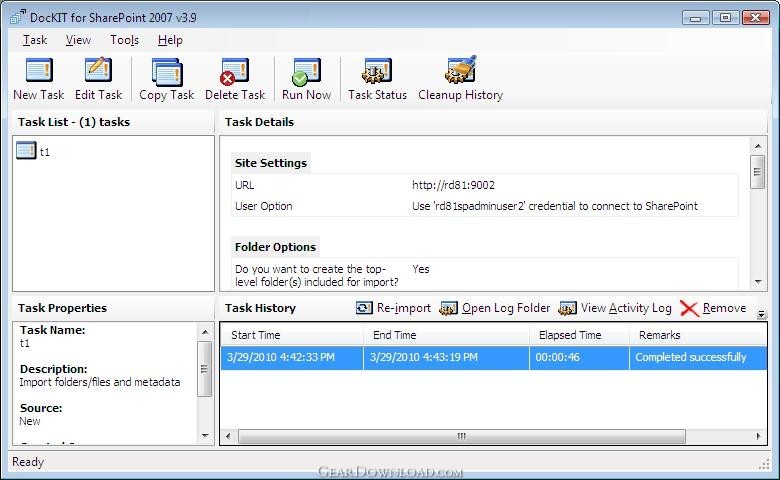Click the Re-import icon in Task History
Screen dimensions: 780x480
point(364,308)
